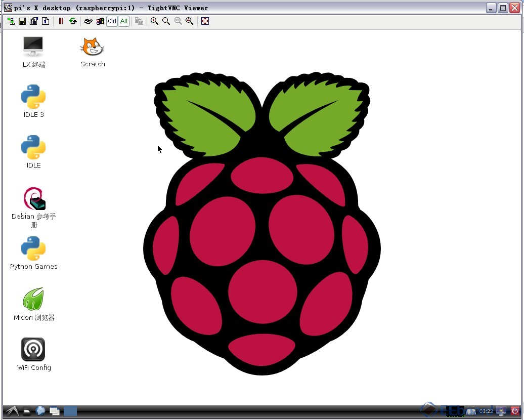Screen dimensions: 524x420
Task: Save the session with the floppy icon
Action: click(x=22, y=21)
